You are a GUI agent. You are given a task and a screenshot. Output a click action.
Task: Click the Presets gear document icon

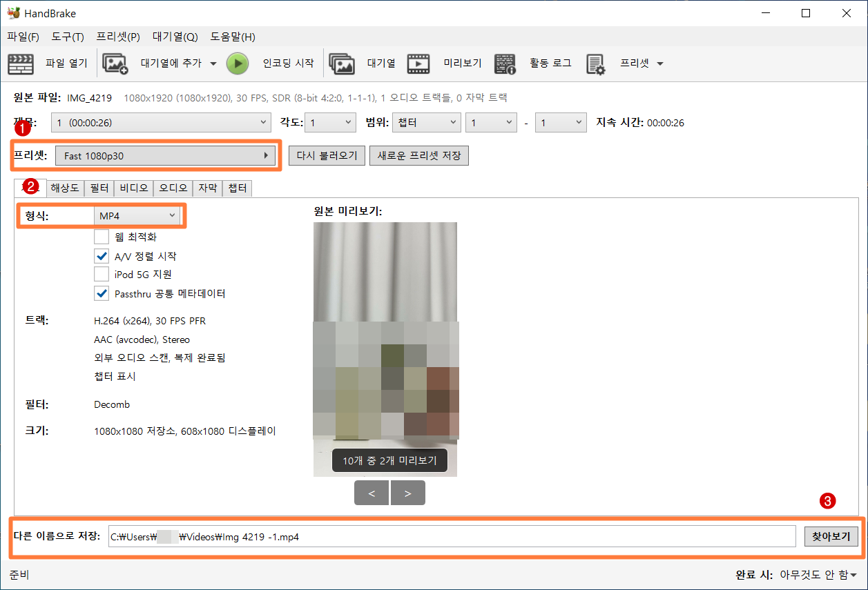(595, 63)
